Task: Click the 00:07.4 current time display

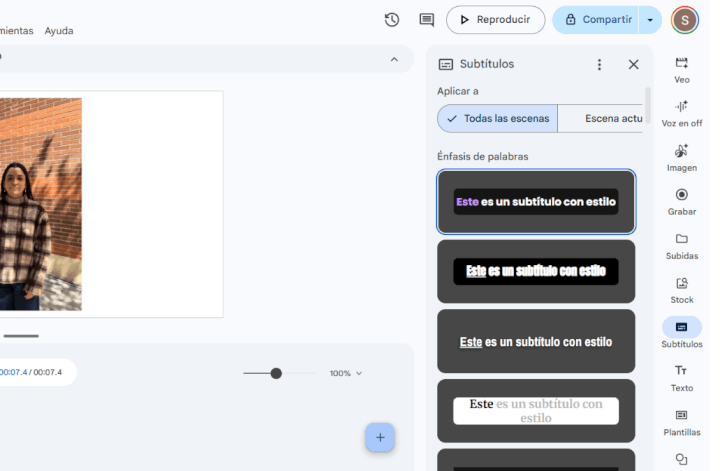Action: 14,372
